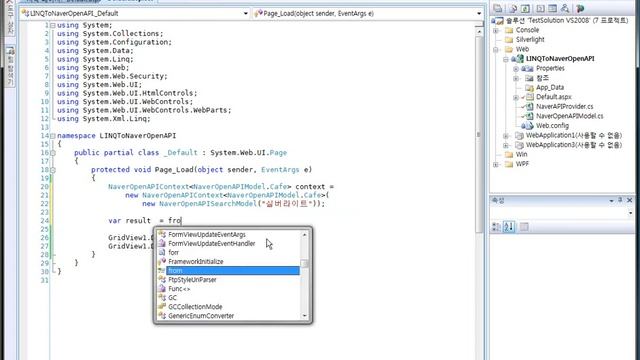Click the Web.config file icon
Screen dimensions: 640x360
[x=528, y=126]
